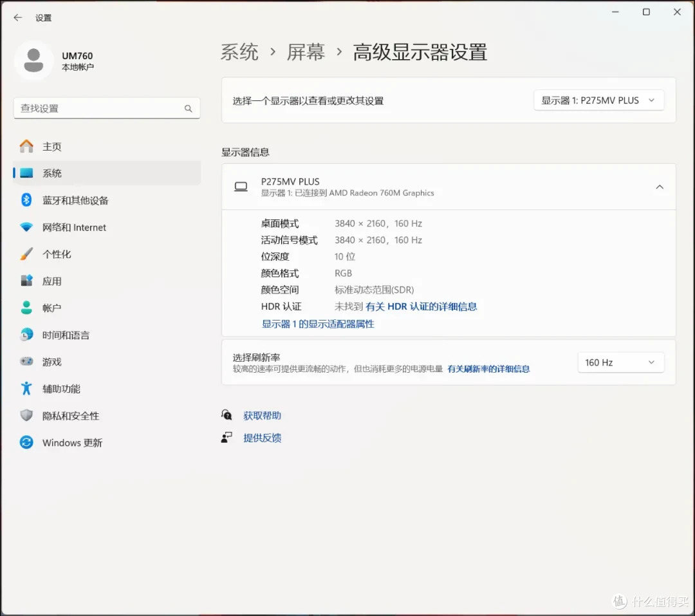Select 应用 in the sidebar
The height and width of the screenshot is (616, 695).
click(107, 281)
